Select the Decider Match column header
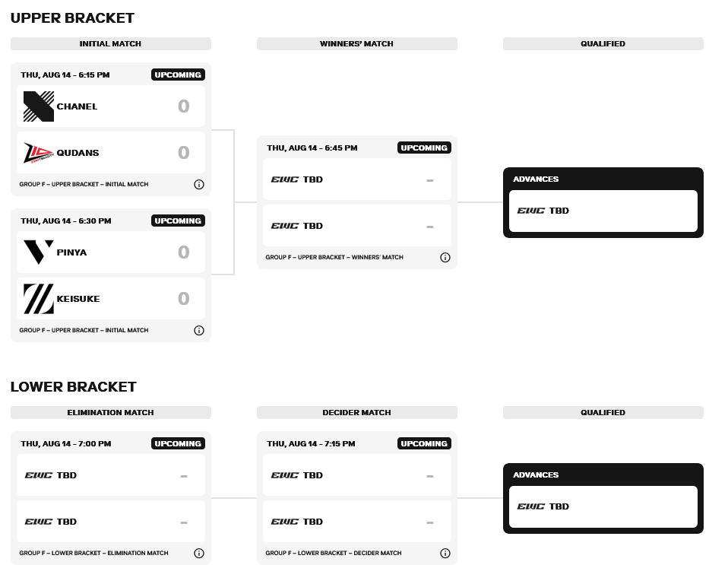The height and width of the screenshot is (565, 728). (356, 413)
